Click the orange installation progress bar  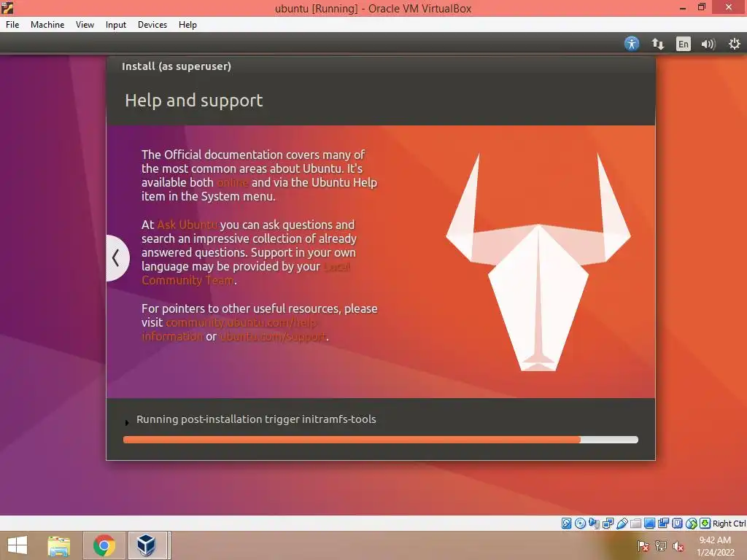(381, 440)
